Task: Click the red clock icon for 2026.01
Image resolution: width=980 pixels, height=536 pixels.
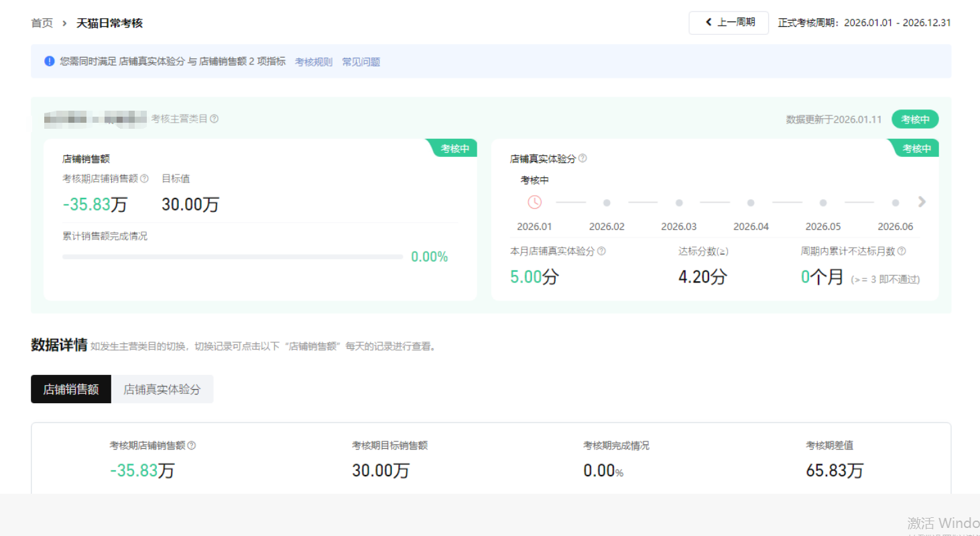Action: (x=534, y=202)
